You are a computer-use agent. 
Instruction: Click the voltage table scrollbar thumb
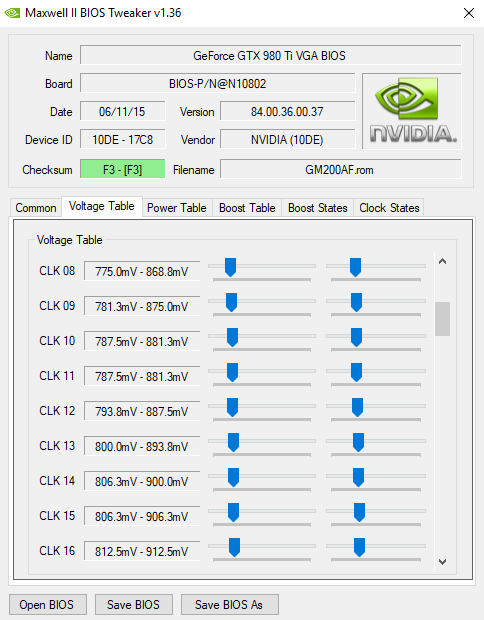point(442,319)
